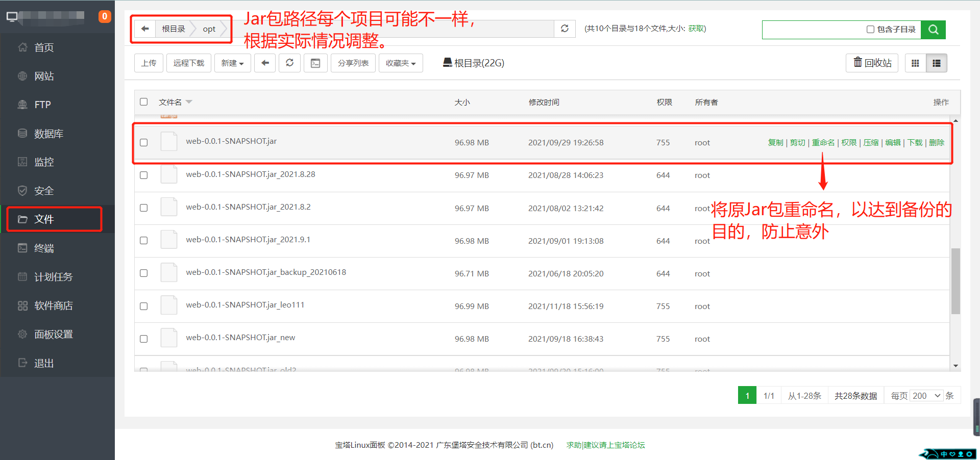Open the 收藏夹 dropdown
Screen dimensions: 980x460
click(400, 63)
